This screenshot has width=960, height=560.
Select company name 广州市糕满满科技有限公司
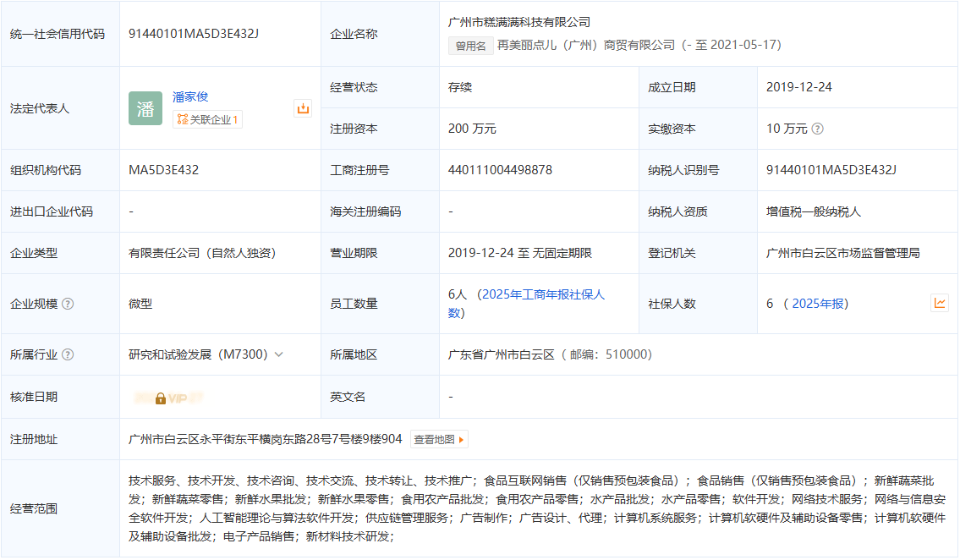pyautogui.click(x=519, y=22)
